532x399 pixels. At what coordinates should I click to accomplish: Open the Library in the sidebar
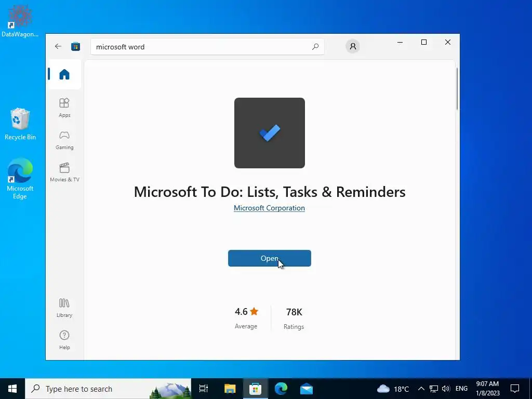point(64,308)
